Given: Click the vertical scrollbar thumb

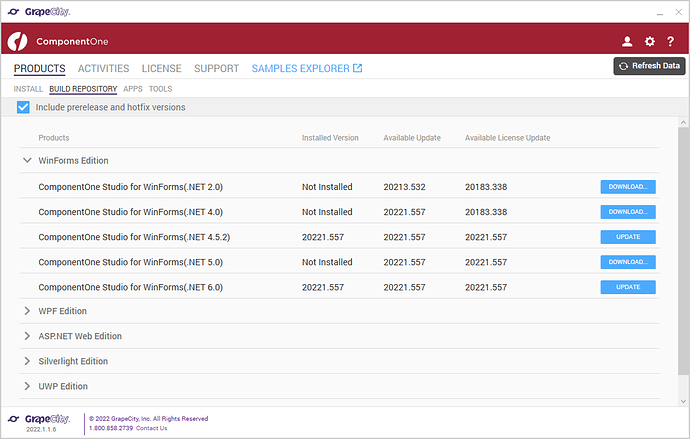Looking at the screenshot, I should [683, 252].
